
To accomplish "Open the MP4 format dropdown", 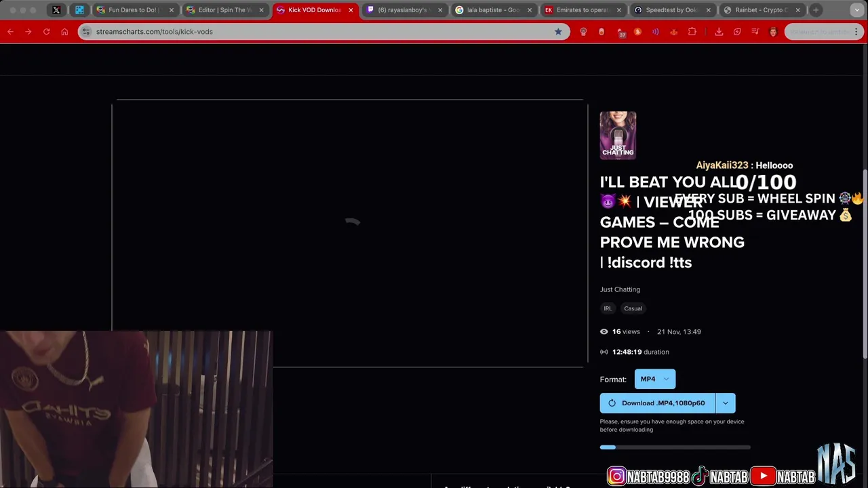I will pos(655,379).
